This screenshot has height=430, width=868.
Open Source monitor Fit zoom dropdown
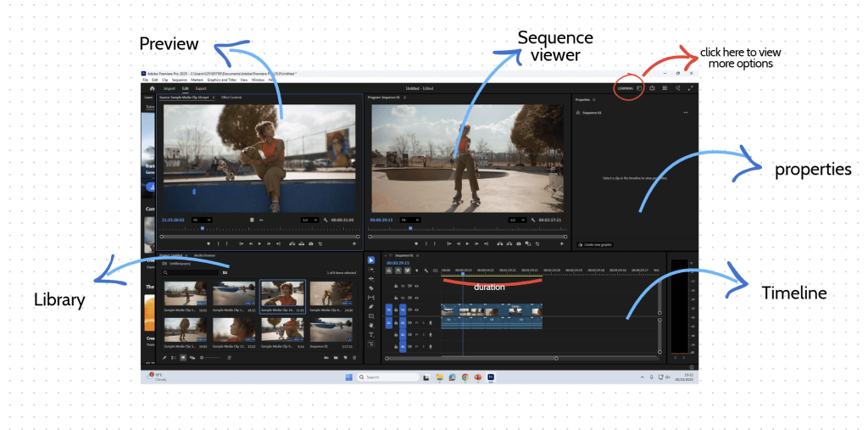[203, 220]
